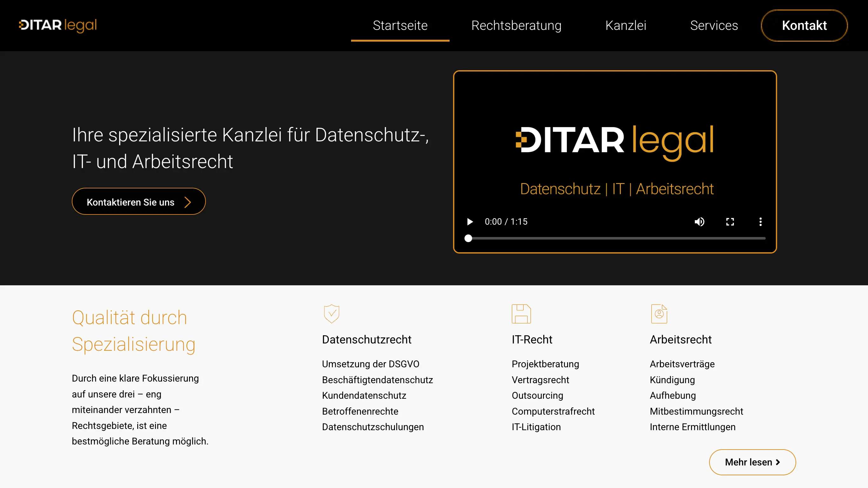Open the Startseite menu item
Image resolution: width=868 pixels, height=488 pixels.
(400, 26)
